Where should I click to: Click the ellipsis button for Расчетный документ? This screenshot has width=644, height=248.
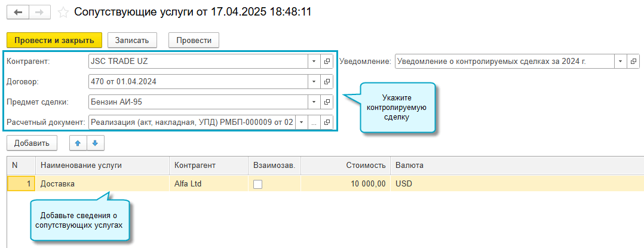point(314,122)
